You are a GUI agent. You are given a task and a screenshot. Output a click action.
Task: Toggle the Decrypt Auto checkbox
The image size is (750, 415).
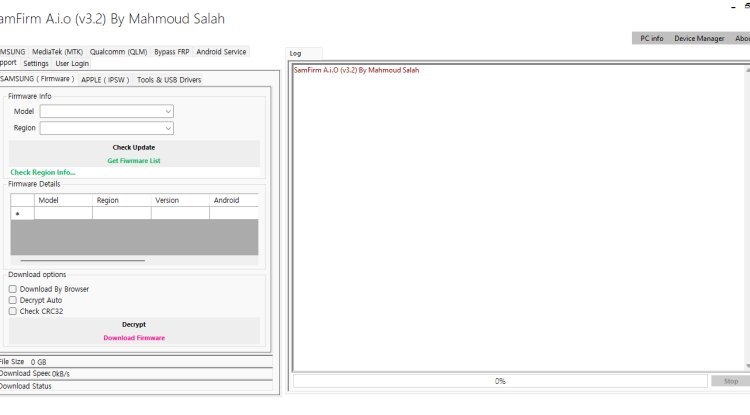click(13, 300)
